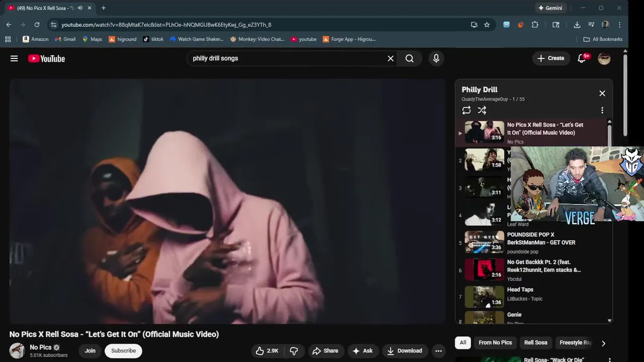Open the Apps grid in bookmarks bar
The height and width of the screenshot is (362, 644).
pos(8,39)
